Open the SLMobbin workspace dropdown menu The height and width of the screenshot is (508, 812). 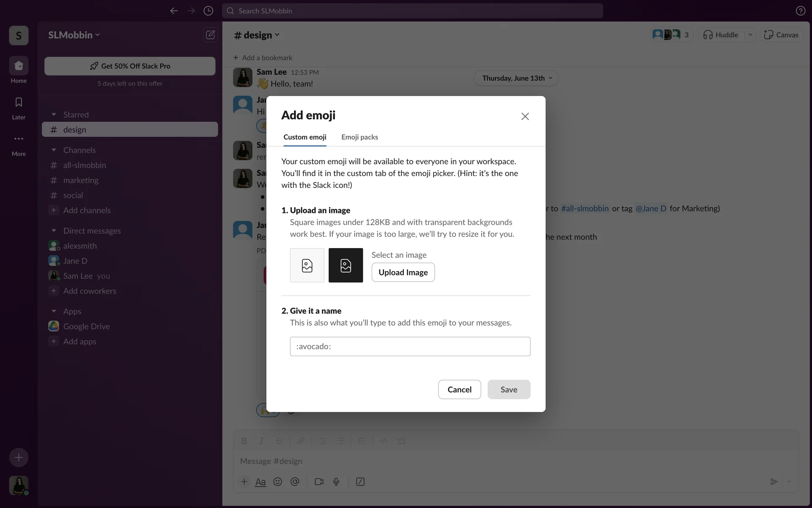(74, 35)
